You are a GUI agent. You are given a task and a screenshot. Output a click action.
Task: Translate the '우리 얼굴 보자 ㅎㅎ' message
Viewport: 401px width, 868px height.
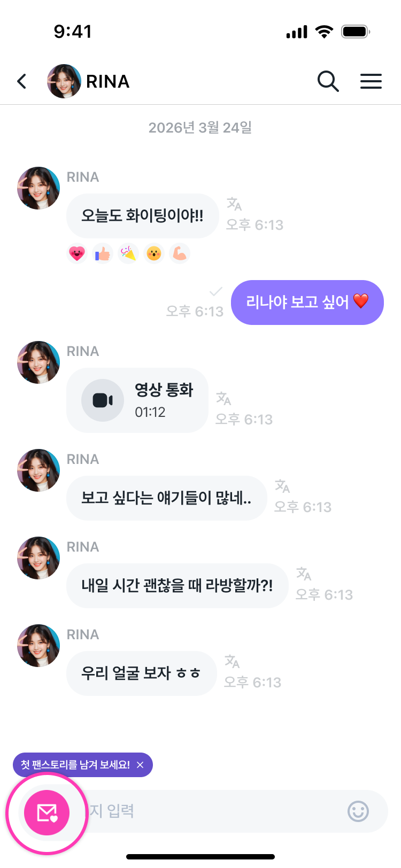coord(232,661)
